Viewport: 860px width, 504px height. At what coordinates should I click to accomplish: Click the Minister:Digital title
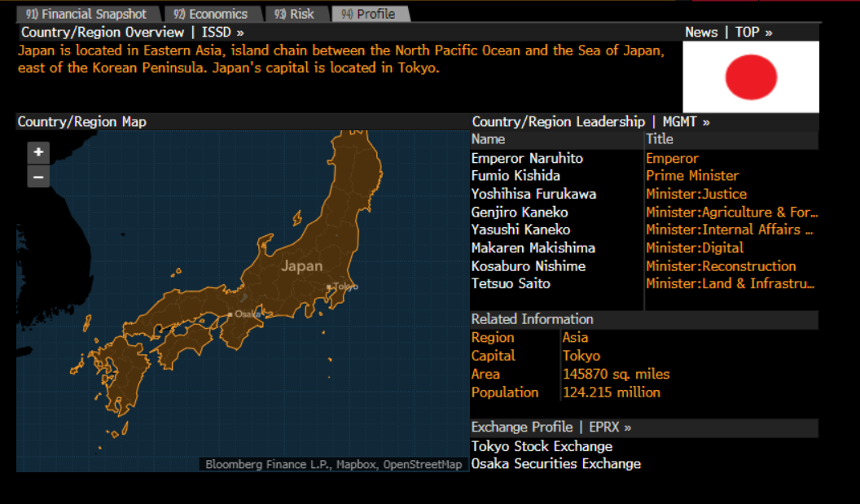coord(695,248)
